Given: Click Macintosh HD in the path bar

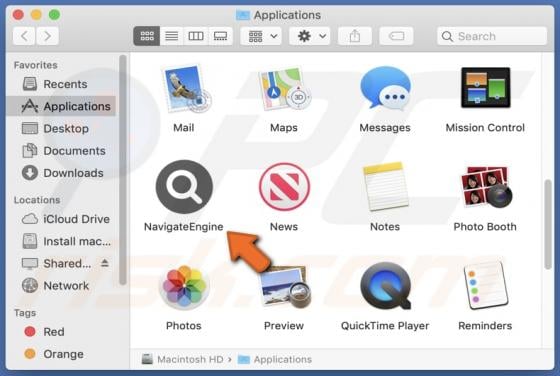Looking at the screenshot, I should pos(183,359).
